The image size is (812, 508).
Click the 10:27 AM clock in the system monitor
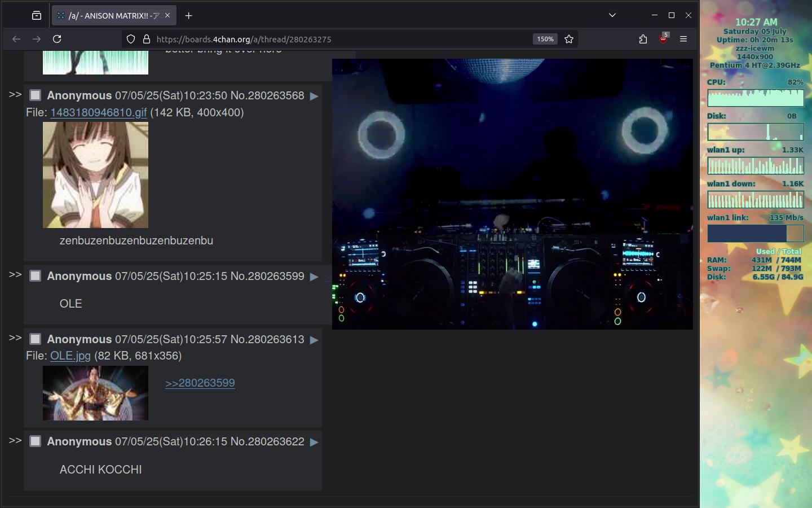(756, 22)
